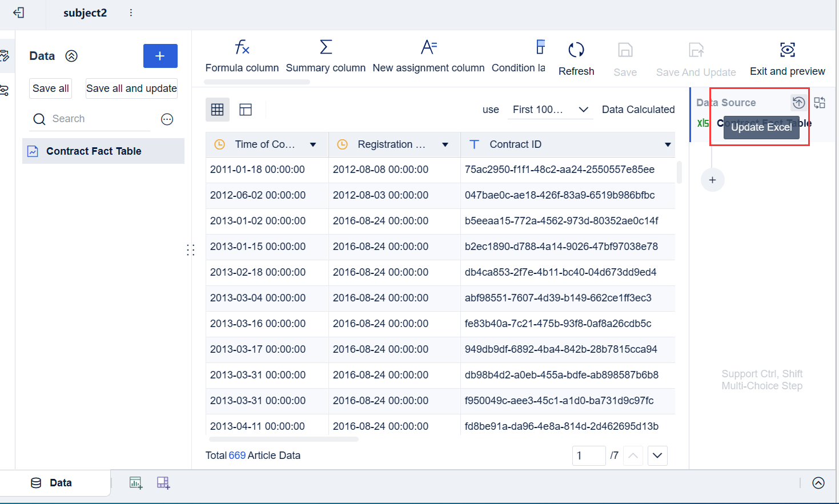839x504 pixels.
Task: Click the Save all button
Action: [50, 88]
